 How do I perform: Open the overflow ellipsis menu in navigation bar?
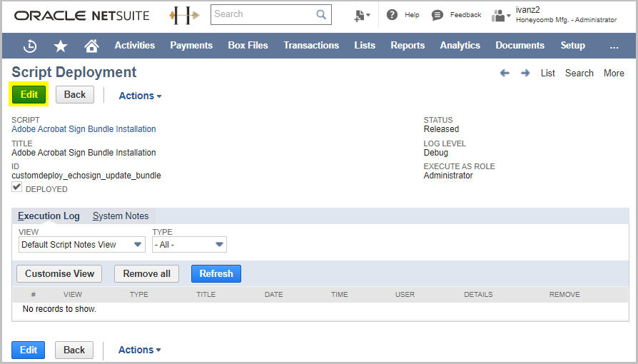[x=614, y=46]
